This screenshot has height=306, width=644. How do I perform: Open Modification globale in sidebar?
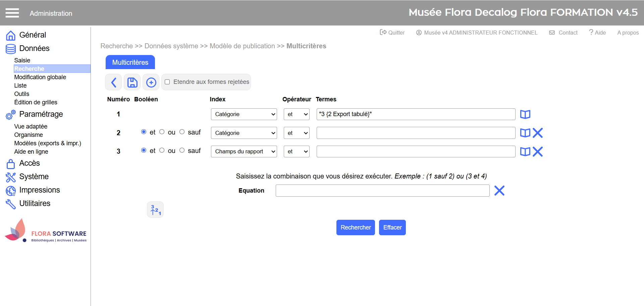(x=40, y=77)
